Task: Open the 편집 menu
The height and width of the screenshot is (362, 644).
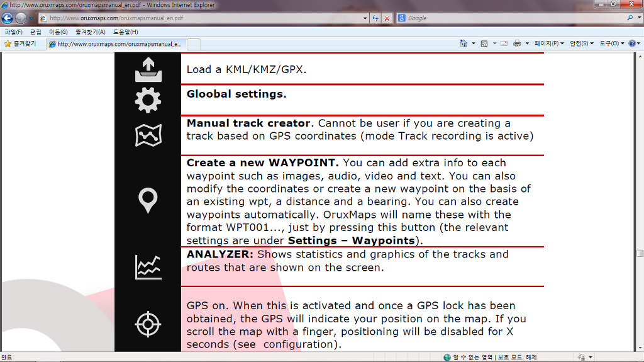Action: click(x=36, y=31)
